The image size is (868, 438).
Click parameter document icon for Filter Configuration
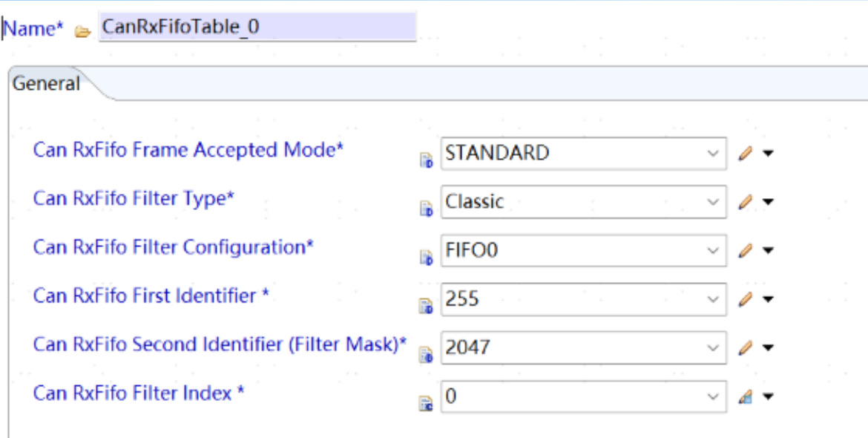click(427, 258)
